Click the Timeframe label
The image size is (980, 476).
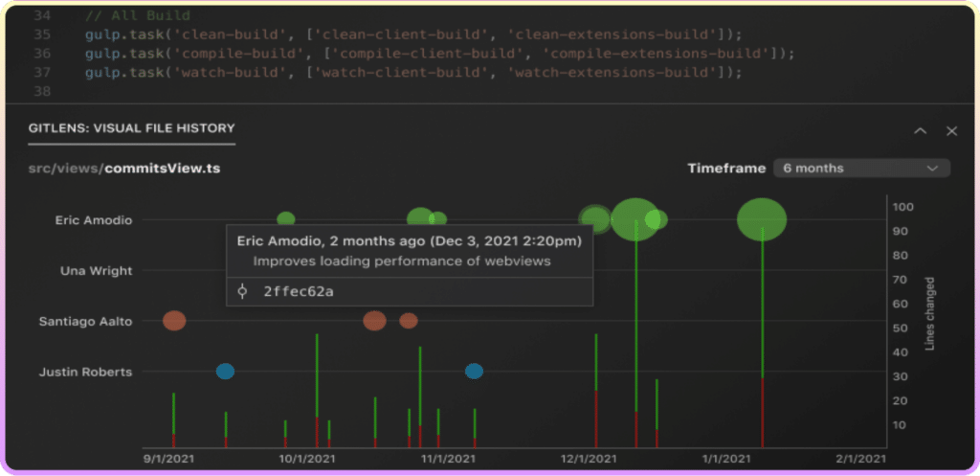(726, 169)
